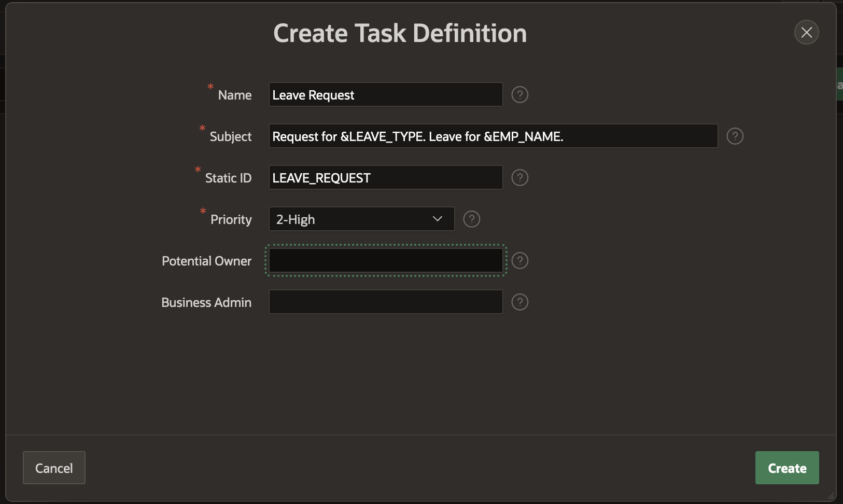Click the Name field containing Leave Request

385,95
